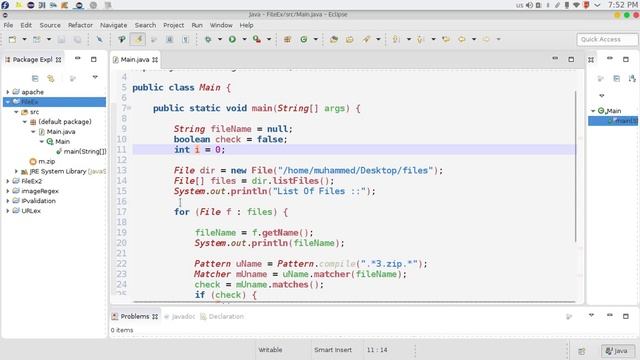Click the Run Last Tool icon with red toolbox

coord(257,39)
